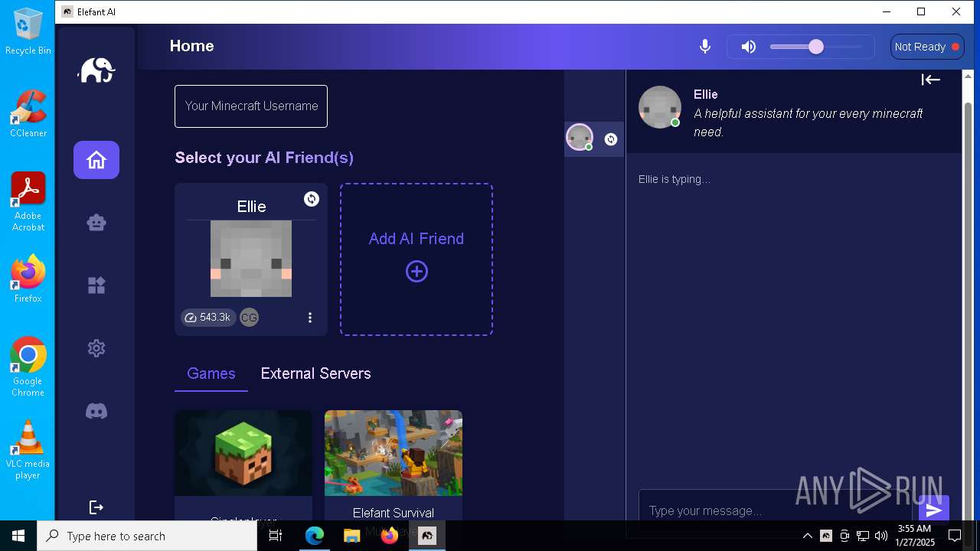Click the Select your AI Friend(s) heading

click(x=264, y=158)
